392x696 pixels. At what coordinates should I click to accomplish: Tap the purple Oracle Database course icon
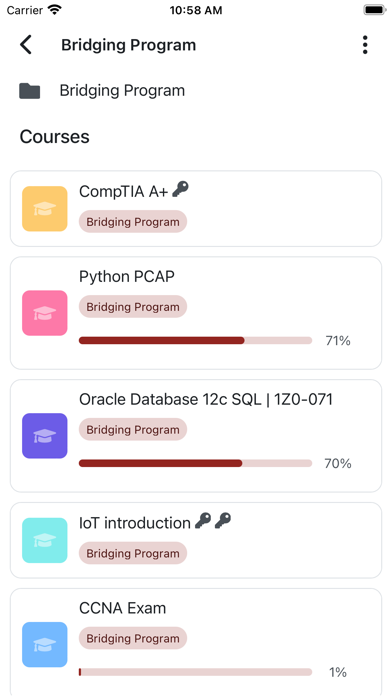click(45, 436)
